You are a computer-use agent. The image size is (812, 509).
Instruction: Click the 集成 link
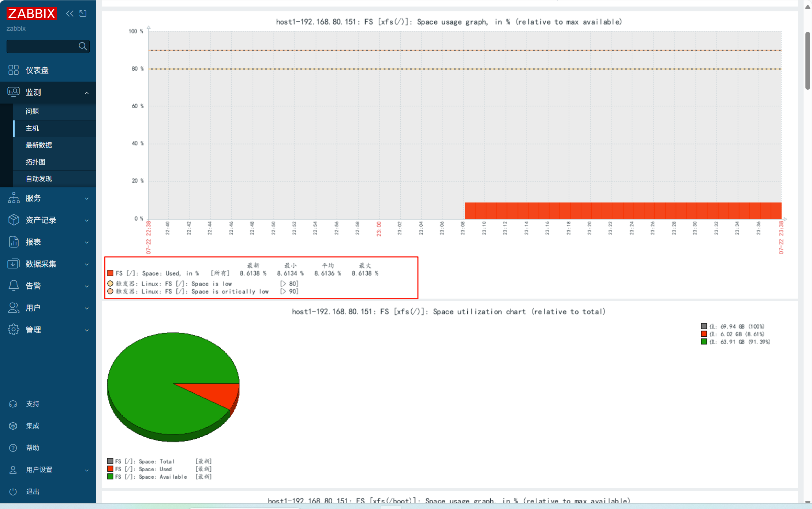tap(33, 426)
